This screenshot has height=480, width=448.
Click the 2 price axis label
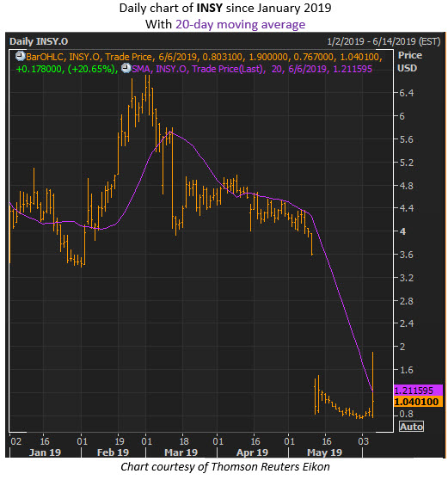click(x=402, y=347)
